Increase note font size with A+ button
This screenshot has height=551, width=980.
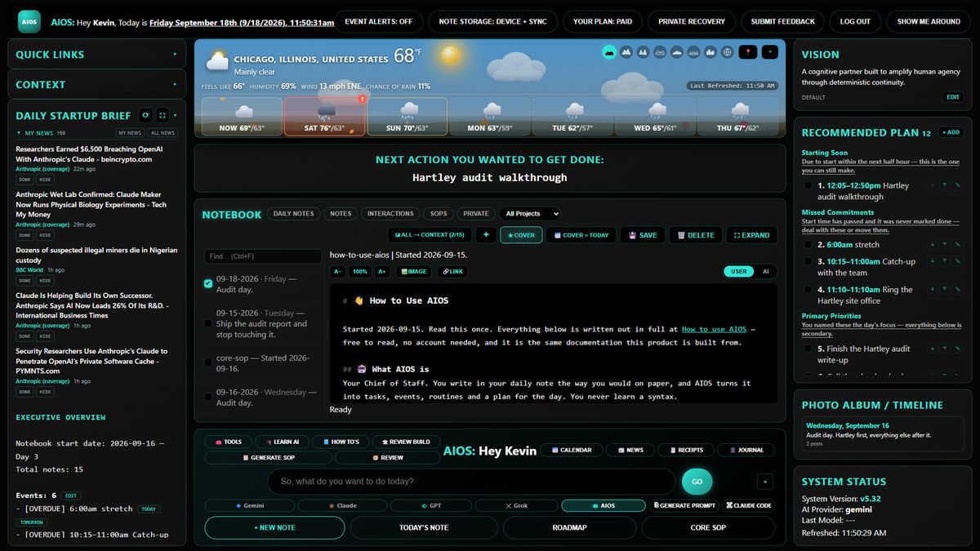381,272
